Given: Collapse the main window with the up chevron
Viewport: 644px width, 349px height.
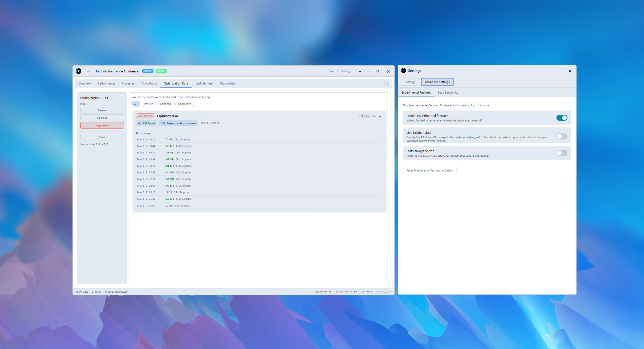Looking at the screenshot, I should pos(360,71).
